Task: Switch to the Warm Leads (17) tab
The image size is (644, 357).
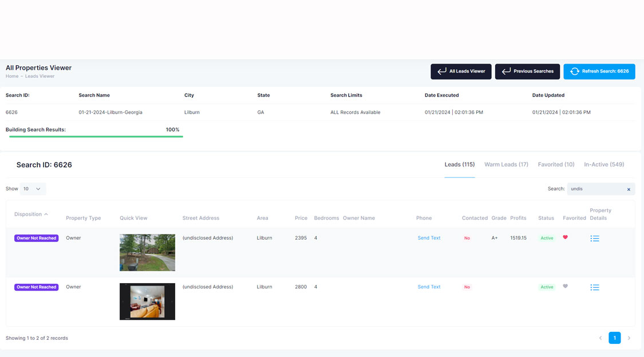Action: pos(506,165)
